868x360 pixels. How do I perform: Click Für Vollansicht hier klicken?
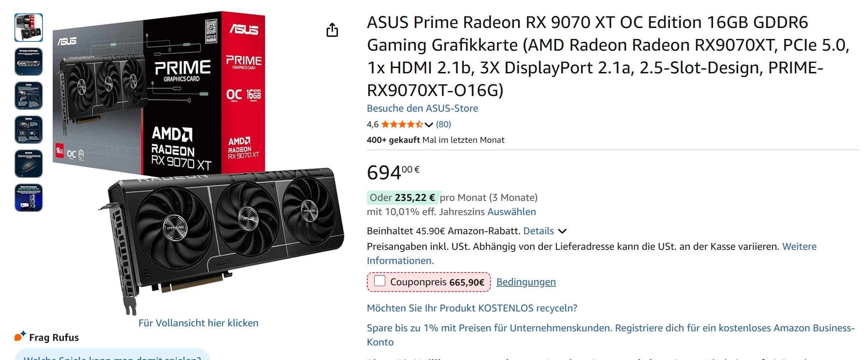198,323
